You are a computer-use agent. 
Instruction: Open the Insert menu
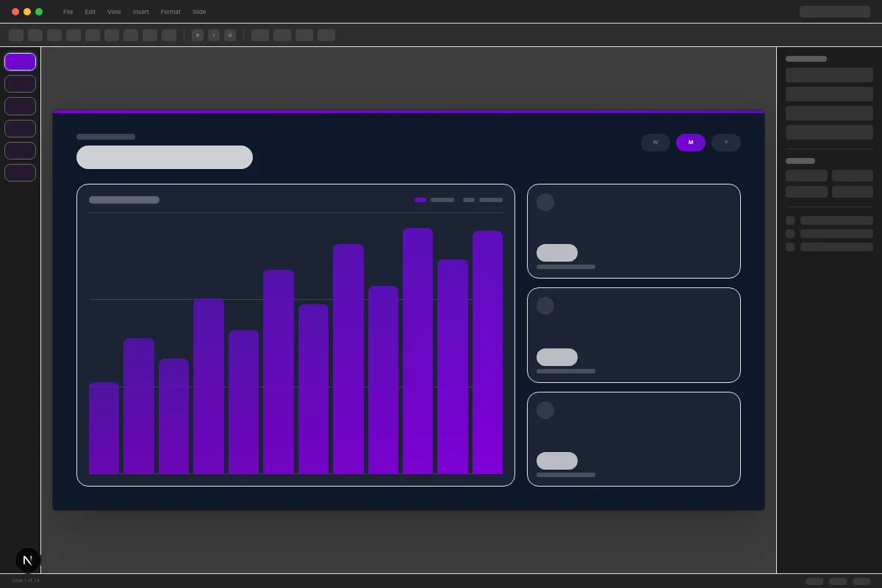pyautogui.click(x=140, y=12)
